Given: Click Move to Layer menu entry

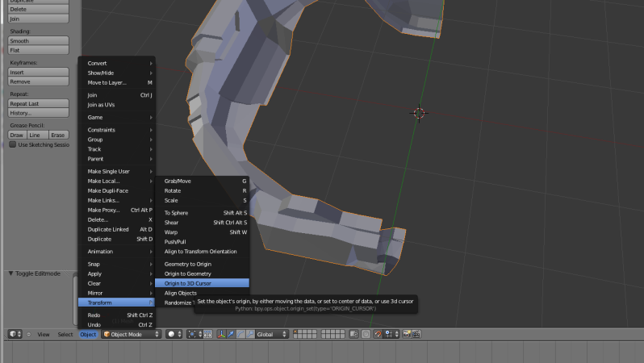Looking at the screenshot, I should pos(117,82).
